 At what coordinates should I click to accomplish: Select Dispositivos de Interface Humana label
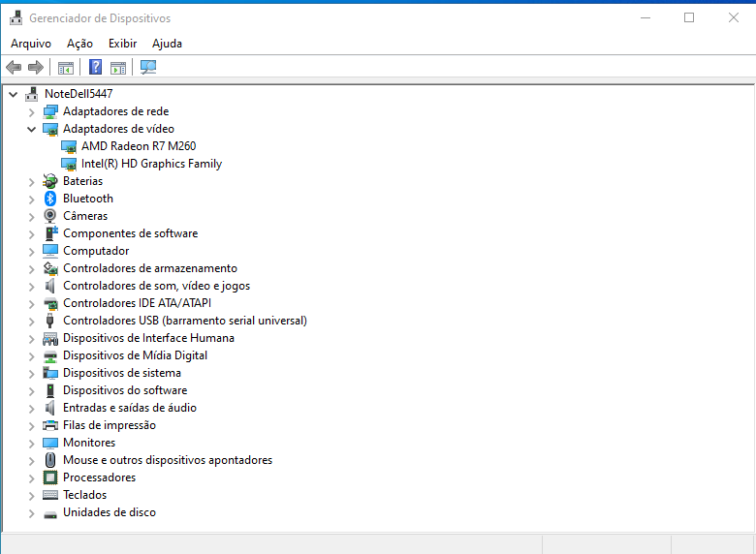pos(148,338)
